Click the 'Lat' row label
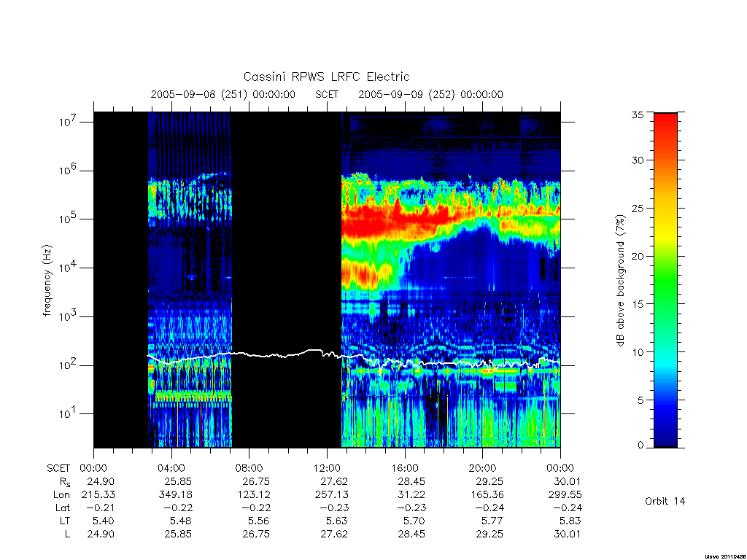The height and width of the screenshot is (560, 747). (x=63, y=507)
